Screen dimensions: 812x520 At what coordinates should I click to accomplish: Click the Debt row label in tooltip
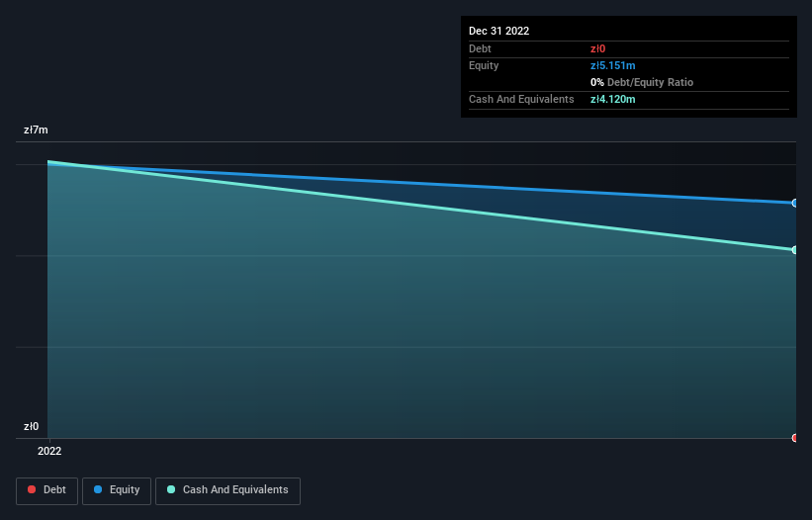click(x=480, y=48)
